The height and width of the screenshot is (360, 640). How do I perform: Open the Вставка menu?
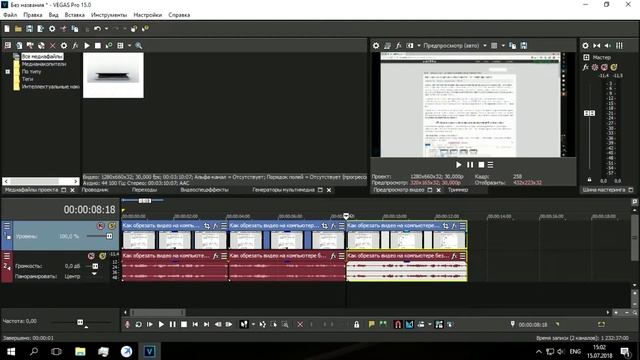pyautogui.click(x=75, y=15)
